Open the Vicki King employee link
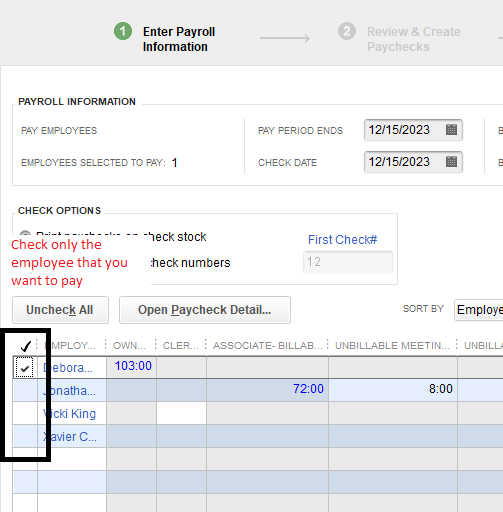The image size is (503, 512). 69,413
